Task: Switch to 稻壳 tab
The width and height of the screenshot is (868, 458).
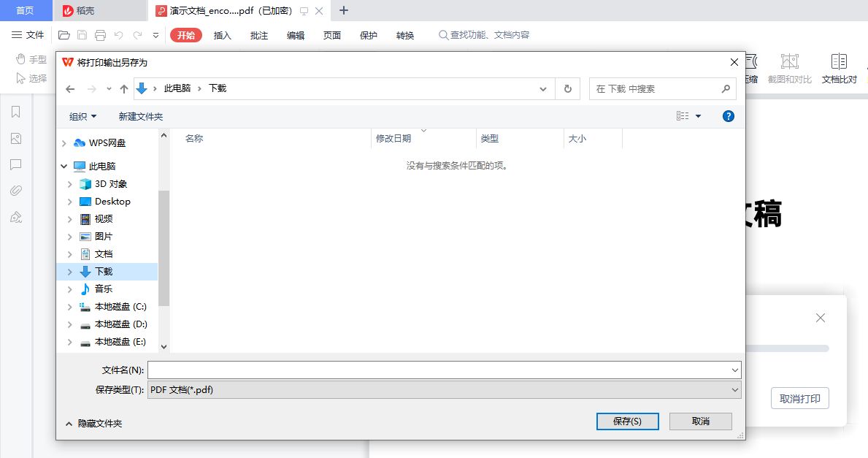Action: (x=99, y=10)
